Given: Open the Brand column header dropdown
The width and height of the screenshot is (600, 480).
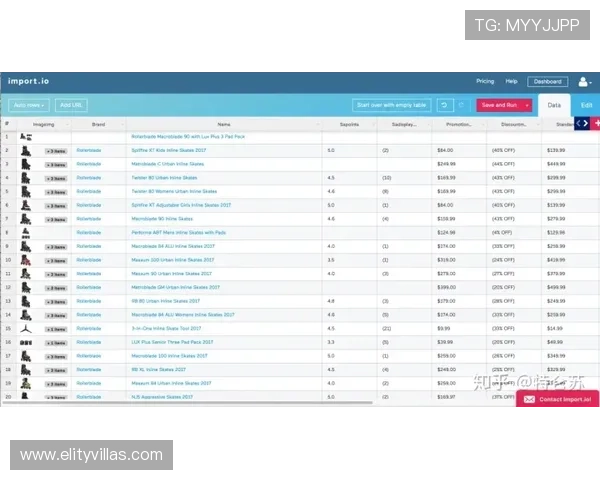Looking at the screenshot, I should 122,125.
